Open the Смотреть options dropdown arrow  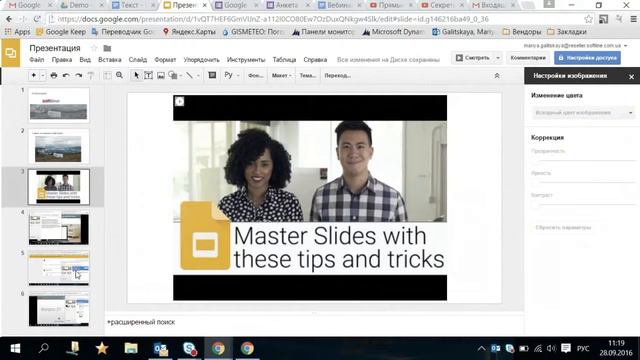[498, 58]
